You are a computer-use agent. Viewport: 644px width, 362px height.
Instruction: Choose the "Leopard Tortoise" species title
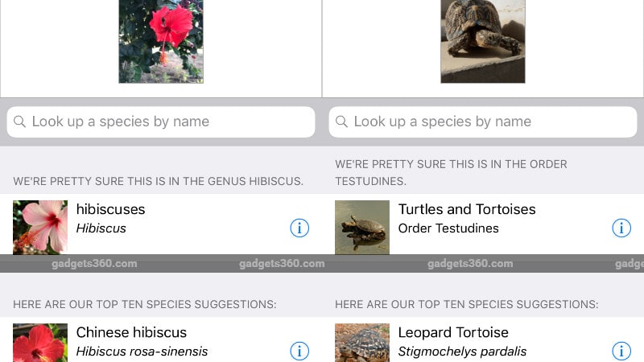point(453,332)
